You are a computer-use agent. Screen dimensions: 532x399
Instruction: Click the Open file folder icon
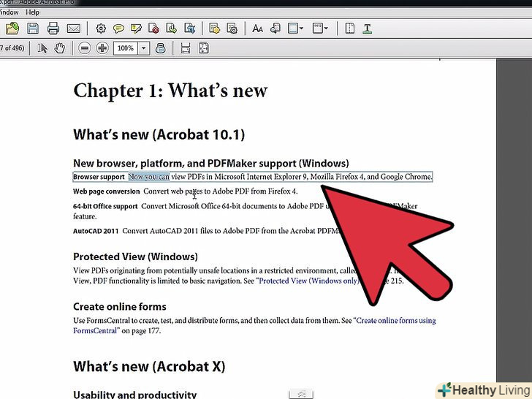click(12, 28)
